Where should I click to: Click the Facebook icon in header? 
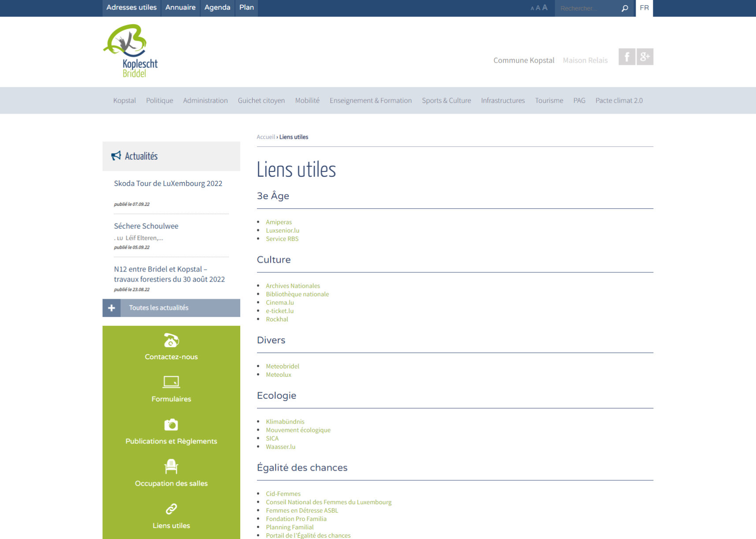[626, 57]
